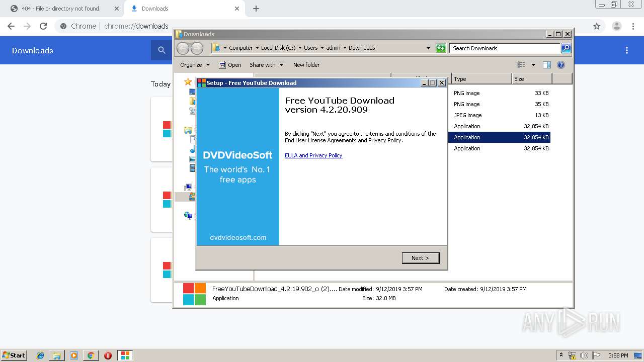Open the Windows Start menu

pos(14,355)
